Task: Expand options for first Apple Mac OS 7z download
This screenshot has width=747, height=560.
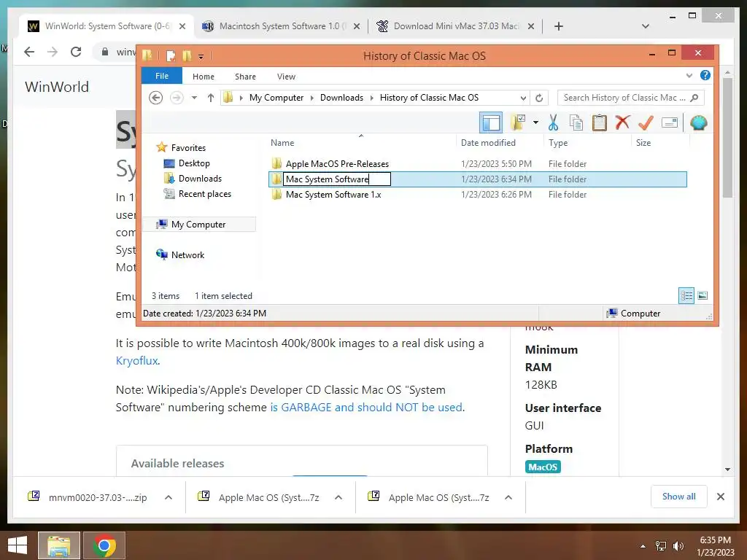Action: click(x=338, y=497)
